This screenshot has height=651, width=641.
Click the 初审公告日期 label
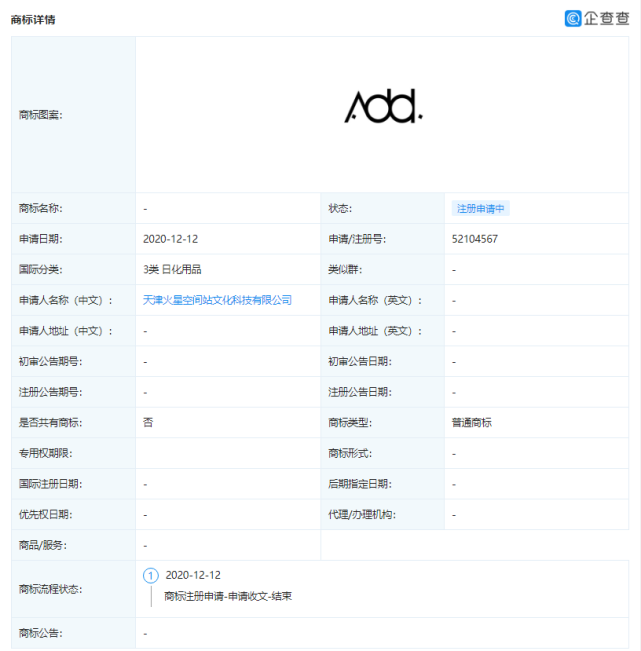click(360, 362)
